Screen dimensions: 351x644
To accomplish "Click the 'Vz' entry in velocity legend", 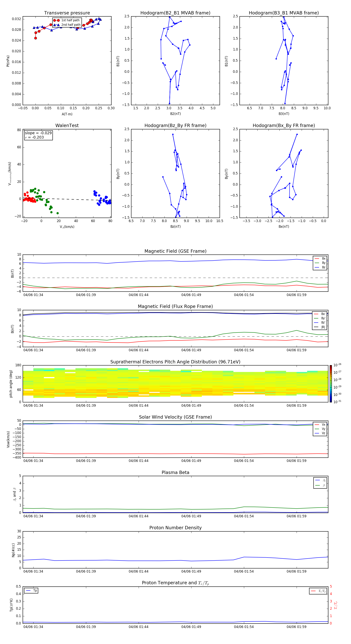I will coord(320,433).
